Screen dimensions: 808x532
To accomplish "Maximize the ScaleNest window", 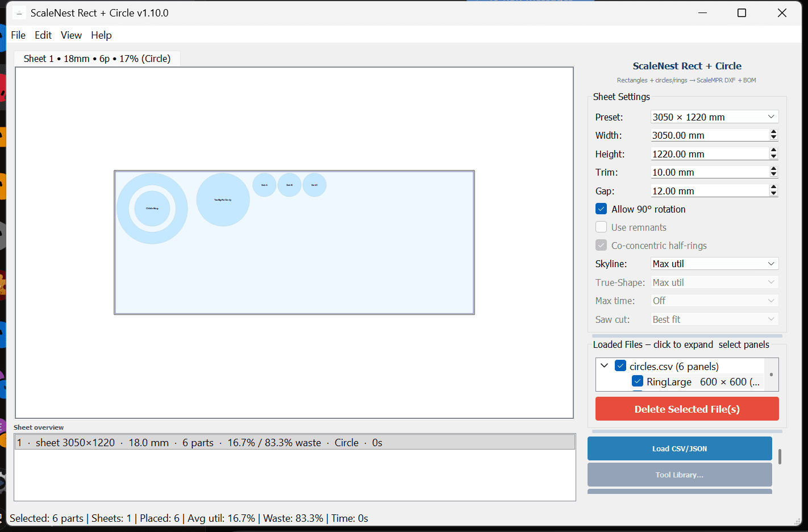I will coord(742,13).
